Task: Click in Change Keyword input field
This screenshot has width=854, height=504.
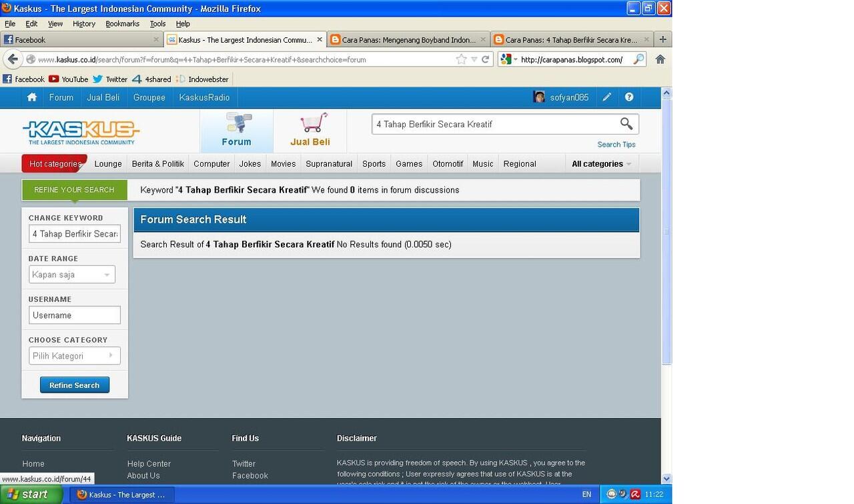Action: pyautogui.click(x=75, y=234)
